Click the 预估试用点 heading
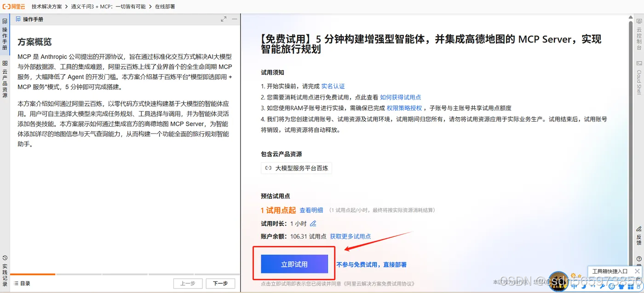Viewport: 644px width, 293px height. 275,196
